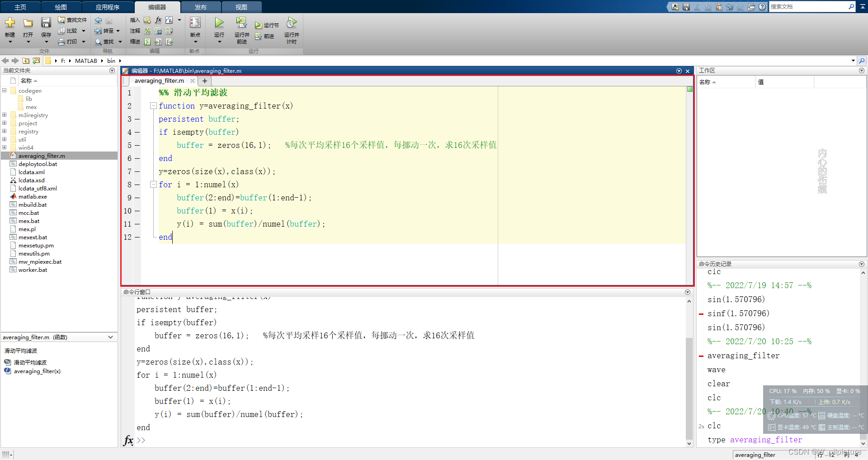
Task: Toggle the breakpoint dash on line 4
Action: [x=137, y=132]
